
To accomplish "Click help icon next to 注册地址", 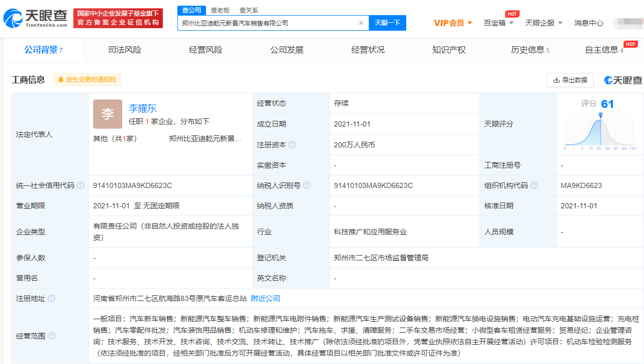I will click(51, 298).
